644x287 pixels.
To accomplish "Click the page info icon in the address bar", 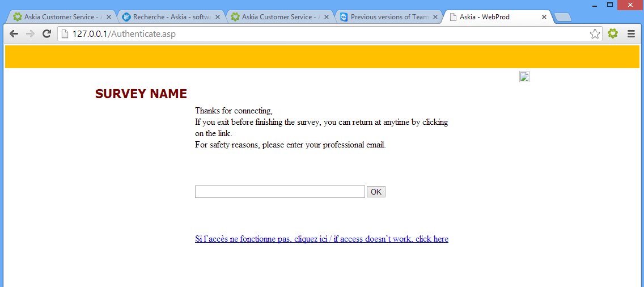I will coord(65,34).
